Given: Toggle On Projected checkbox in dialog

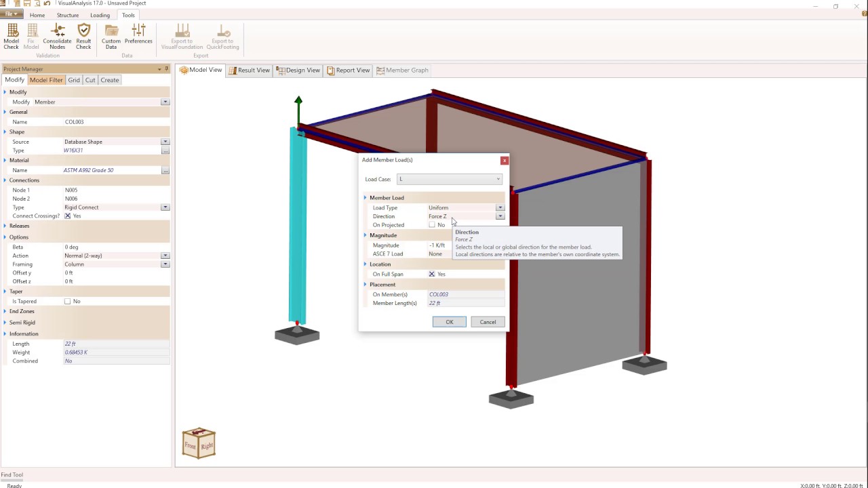Looking at the screenshot, I should pyautogui.click(x=432, y=225).
